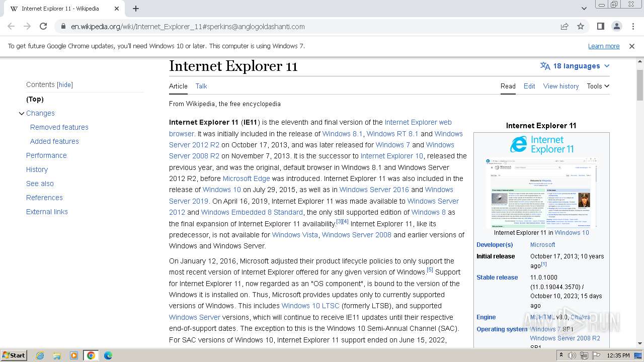Go to External links section
This screenshot has width=644, height=362.
(47, 212)
